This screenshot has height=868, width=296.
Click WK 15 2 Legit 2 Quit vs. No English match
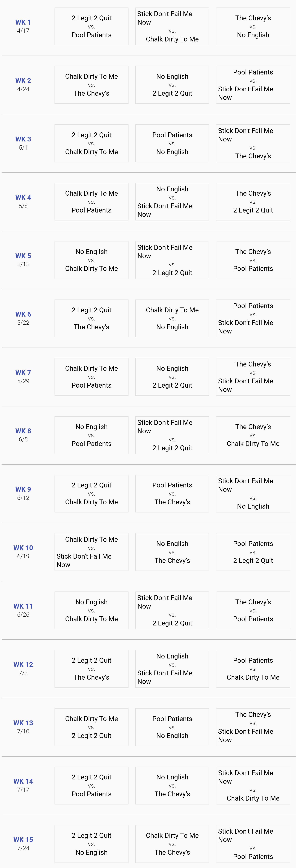pos(92,844)
